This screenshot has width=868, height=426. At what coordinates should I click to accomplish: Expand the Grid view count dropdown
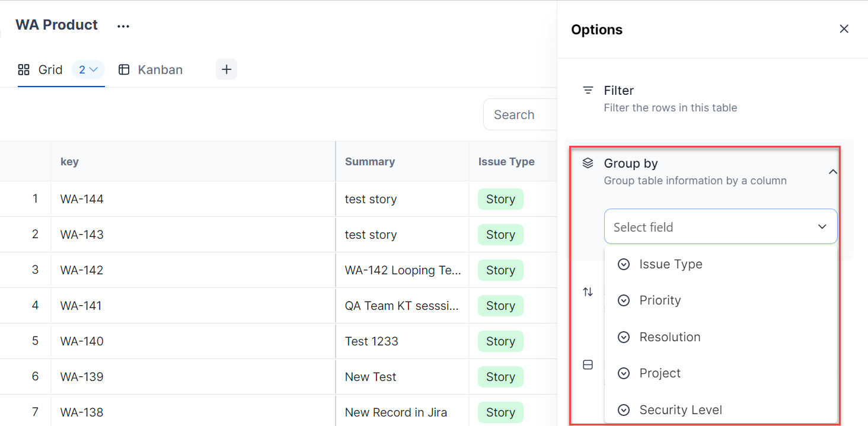(x=88, y=70)
